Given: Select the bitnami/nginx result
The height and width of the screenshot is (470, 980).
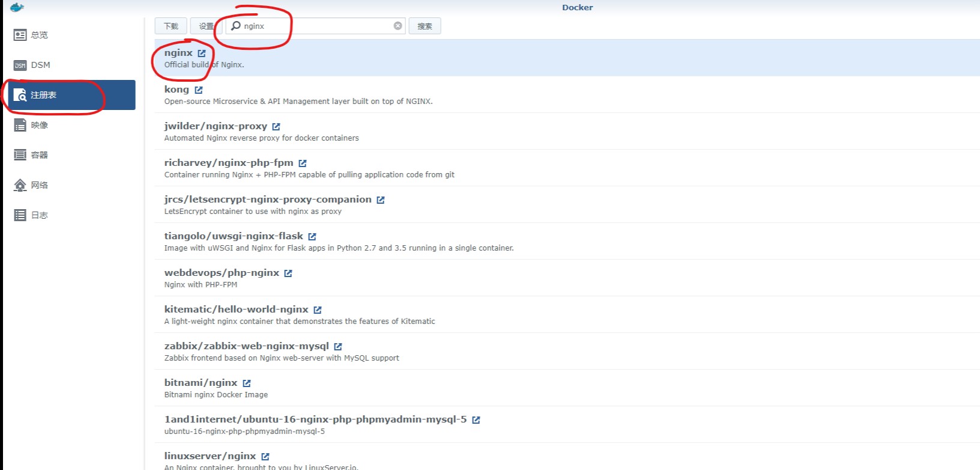Looking at the screenshot, I should 567,388.
